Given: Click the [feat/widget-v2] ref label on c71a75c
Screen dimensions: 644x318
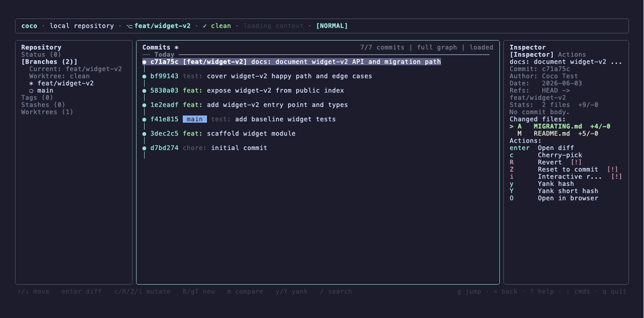Looking at the screenshot, I should (215, 62).
